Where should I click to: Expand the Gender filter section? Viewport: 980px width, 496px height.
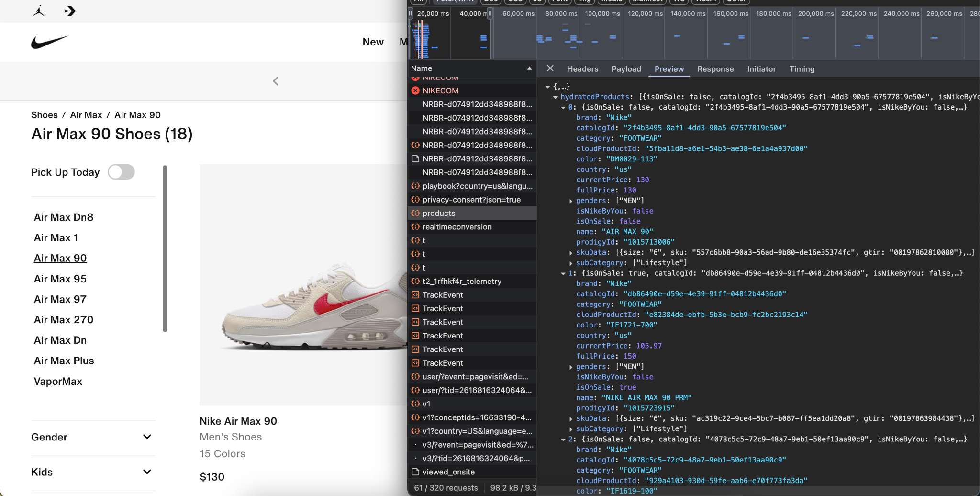tap(147, 437)
